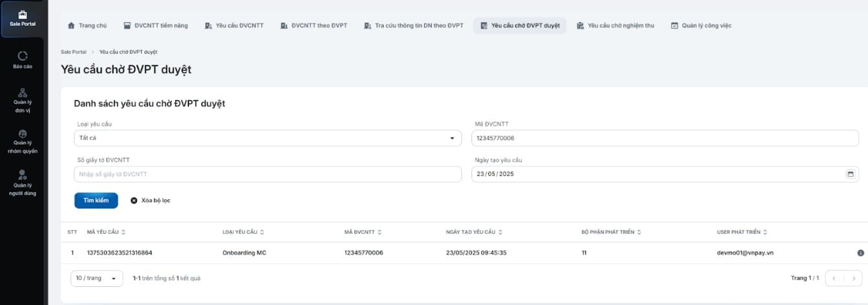Click the Sale Portal sidebar icon
This screenshot has height=305, width=868.
(22, 18)
